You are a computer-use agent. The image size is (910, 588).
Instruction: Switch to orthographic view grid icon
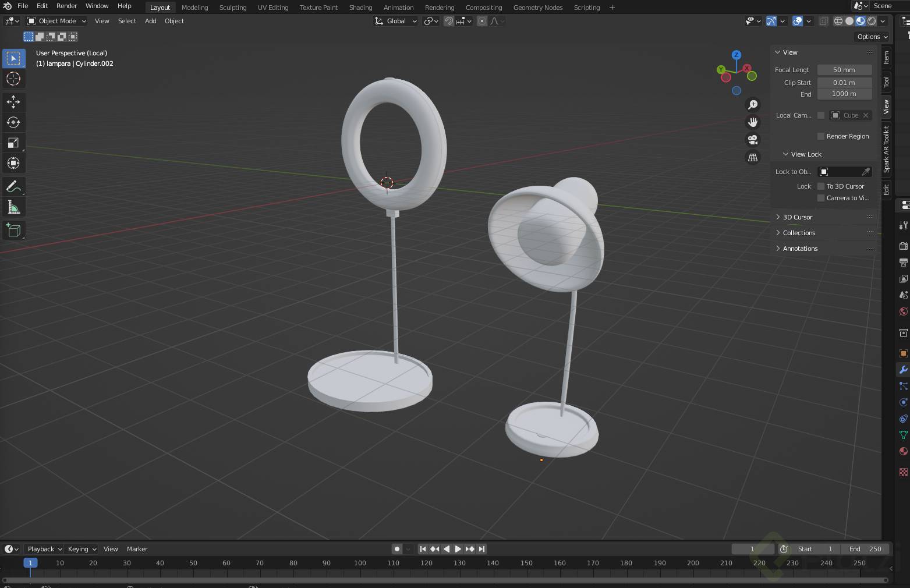[x=753, y=158]
